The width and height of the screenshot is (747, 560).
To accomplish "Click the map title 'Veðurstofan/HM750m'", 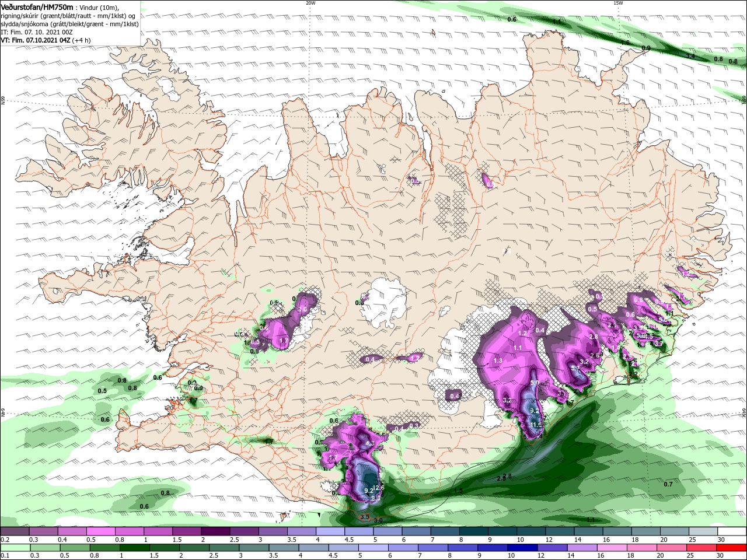I will pyautogui.click(x=37, y=7).
